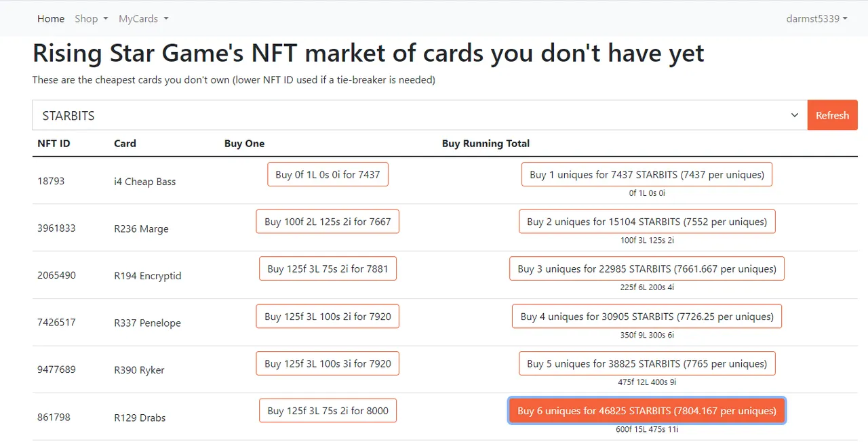Buy 5 uniques for 38825 STARBITS

(647, 363)
